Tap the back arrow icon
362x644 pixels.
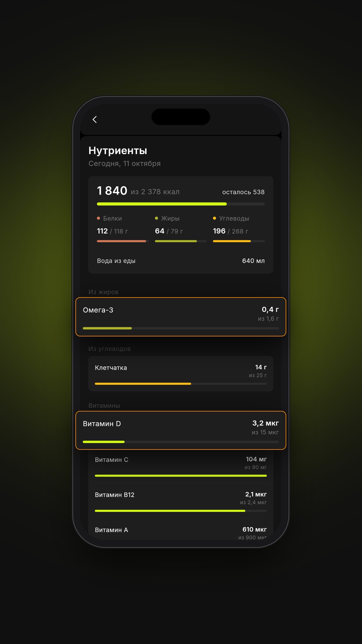95,119
